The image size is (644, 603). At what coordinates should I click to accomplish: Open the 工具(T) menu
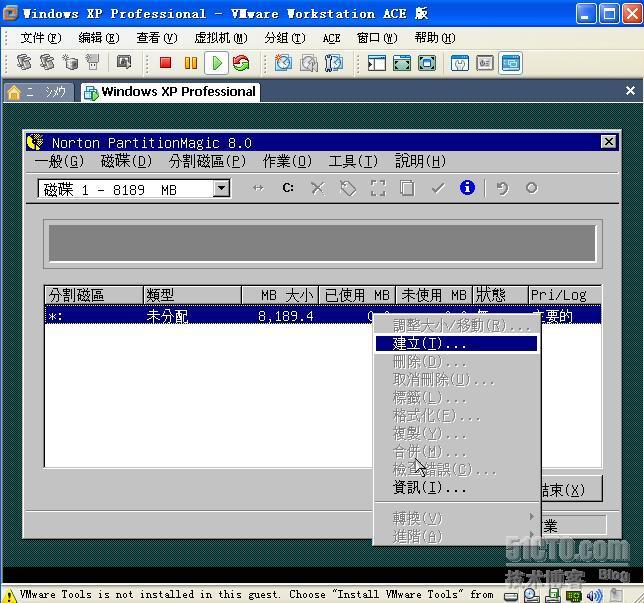(x=353, y=161)
